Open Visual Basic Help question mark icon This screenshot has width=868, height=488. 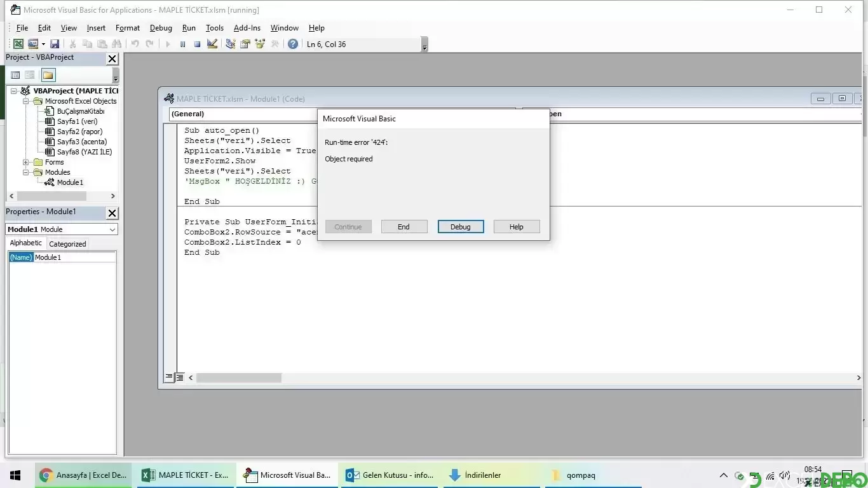pos(292,44)
